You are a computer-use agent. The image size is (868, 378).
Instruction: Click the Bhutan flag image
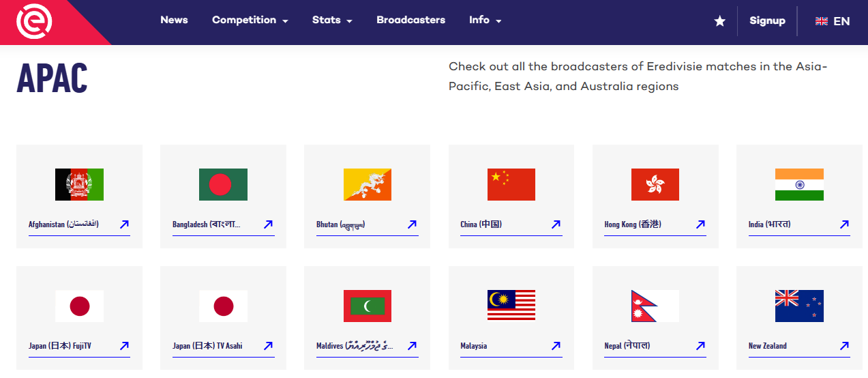(367, 184)
